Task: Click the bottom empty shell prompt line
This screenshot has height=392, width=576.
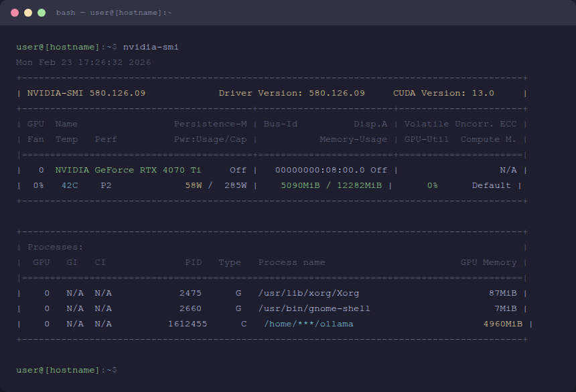Action: pos(66,370)
